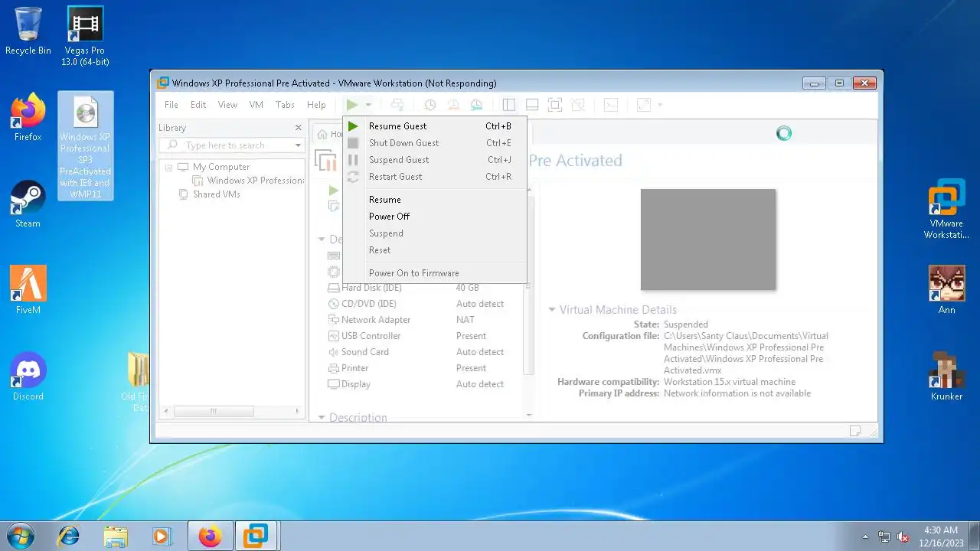Click the muted volume tray icon
The height and width of the screenshot is (551, 980).
click(x=903, y=536)
